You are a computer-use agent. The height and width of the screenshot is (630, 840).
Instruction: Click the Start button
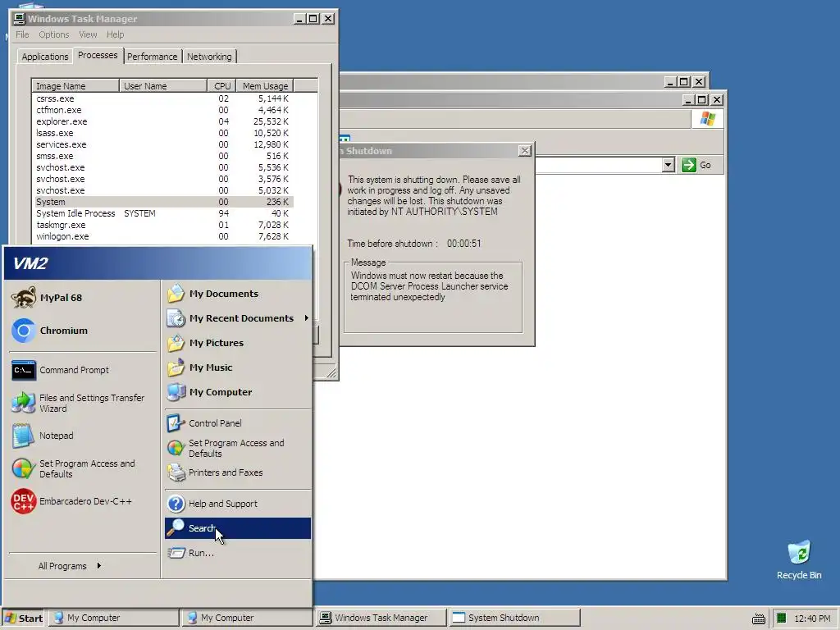coord(23,618)
